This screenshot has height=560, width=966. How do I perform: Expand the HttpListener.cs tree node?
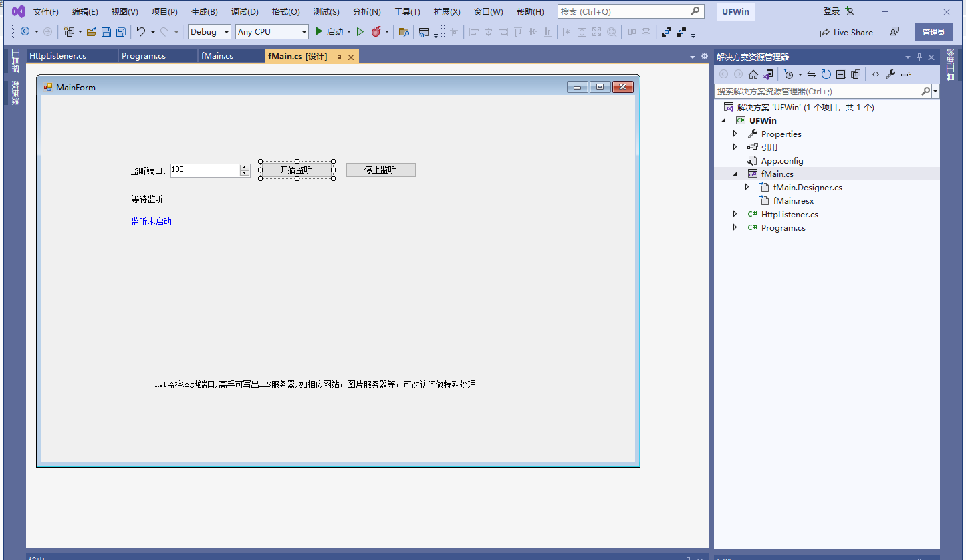[x=735, y=214]
